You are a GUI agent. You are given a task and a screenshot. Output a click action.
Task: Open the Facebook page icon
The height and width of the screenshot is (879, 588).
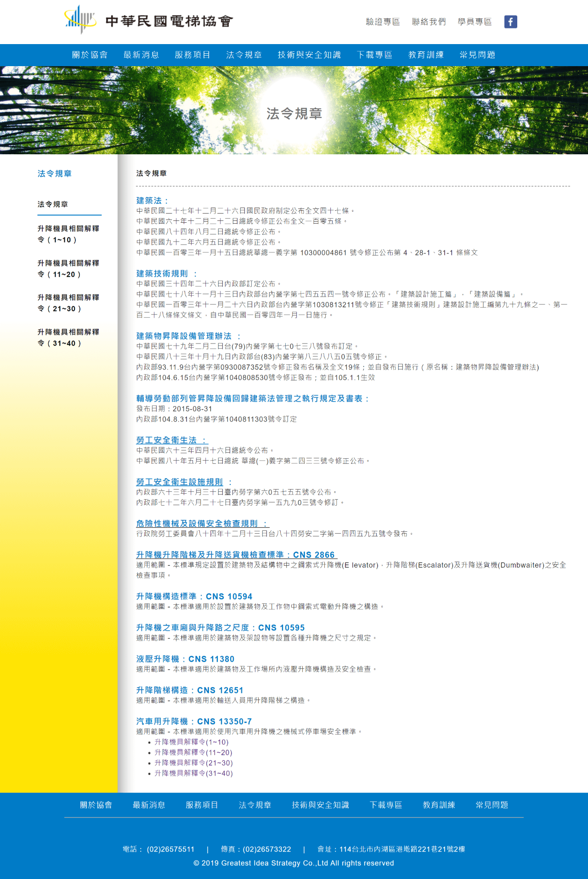(510, 22)
